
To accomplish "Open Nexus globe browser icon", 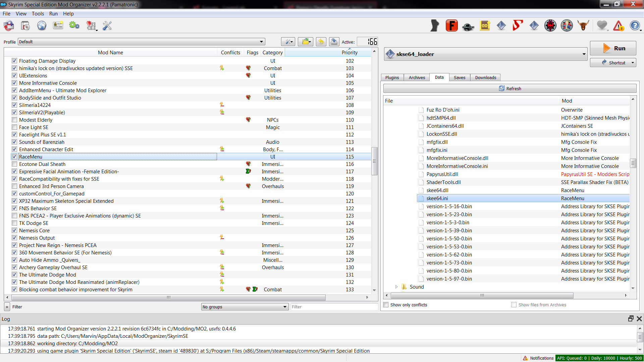I will [42, 25].
